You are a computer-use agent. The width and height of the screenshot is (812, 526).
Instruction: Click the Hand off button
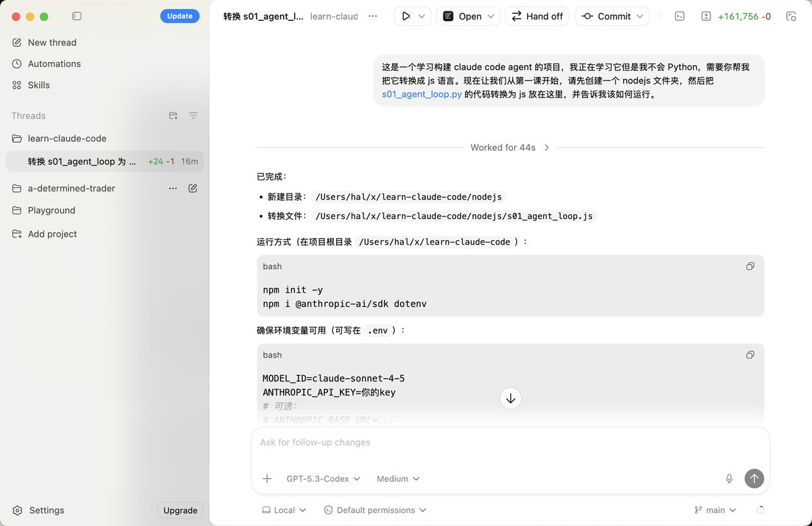point(537,16)
